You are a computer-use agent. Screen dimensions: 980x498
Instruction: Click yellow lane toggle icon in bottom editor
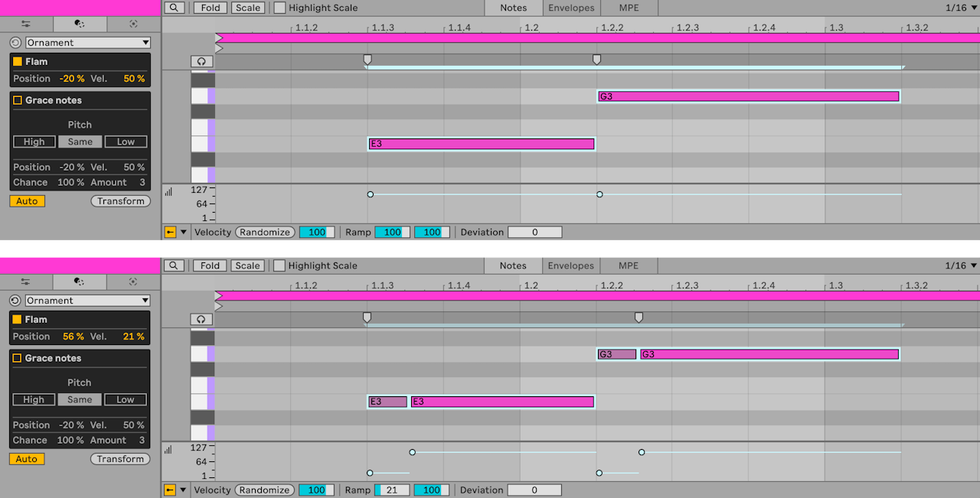click(170, 490)
